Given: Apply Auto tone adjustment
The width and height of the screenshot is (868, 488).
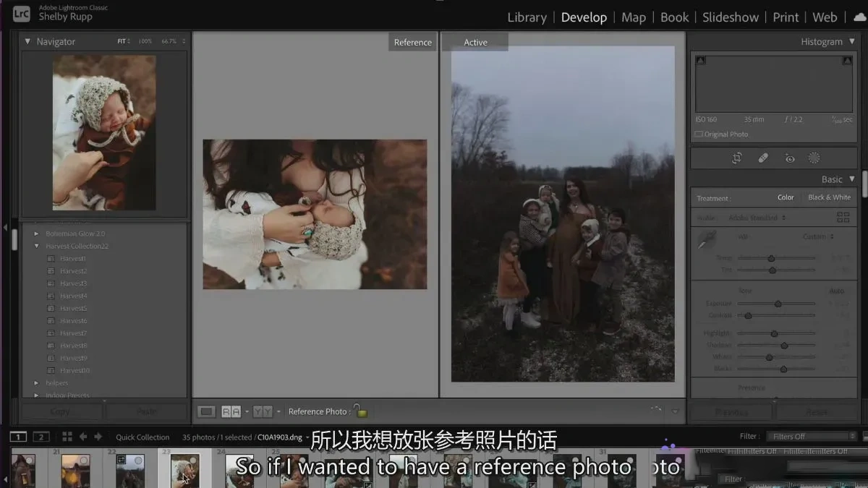Looking at the screenshot, I should pyautogui.click(x=835, y=291).
